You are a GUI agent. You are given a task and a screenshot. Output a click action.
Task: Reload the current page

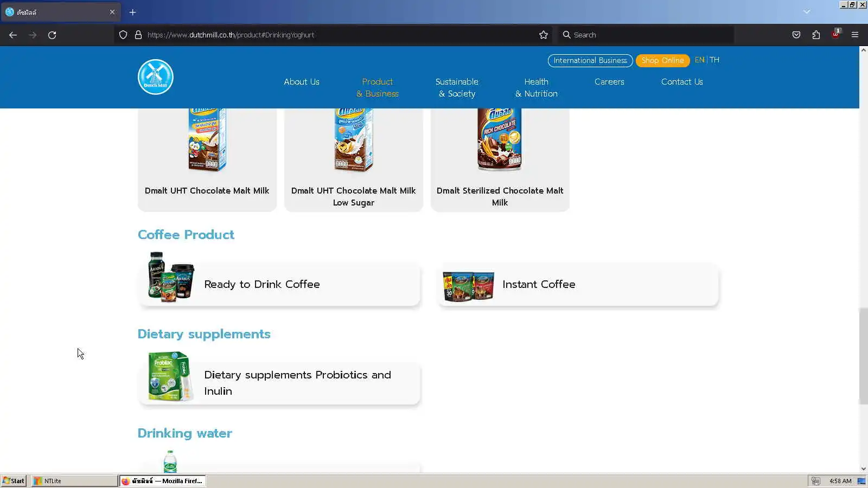coord(52,35)
